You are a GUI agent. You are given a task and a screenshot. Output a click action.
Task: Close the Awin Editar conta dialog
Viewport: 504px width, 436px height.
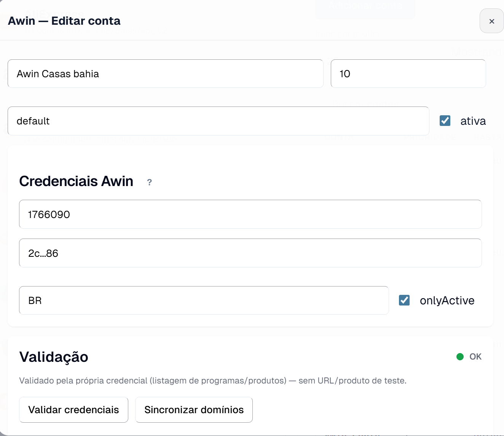[491, 21]
